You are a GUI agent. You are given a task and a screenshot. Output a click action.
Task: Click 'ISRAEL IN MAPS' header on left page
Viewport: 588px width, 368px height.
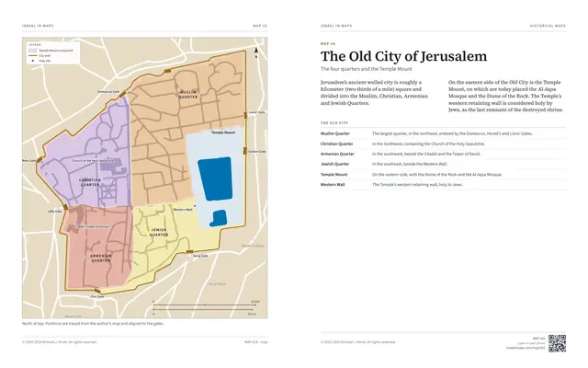[x=38, y=26]
